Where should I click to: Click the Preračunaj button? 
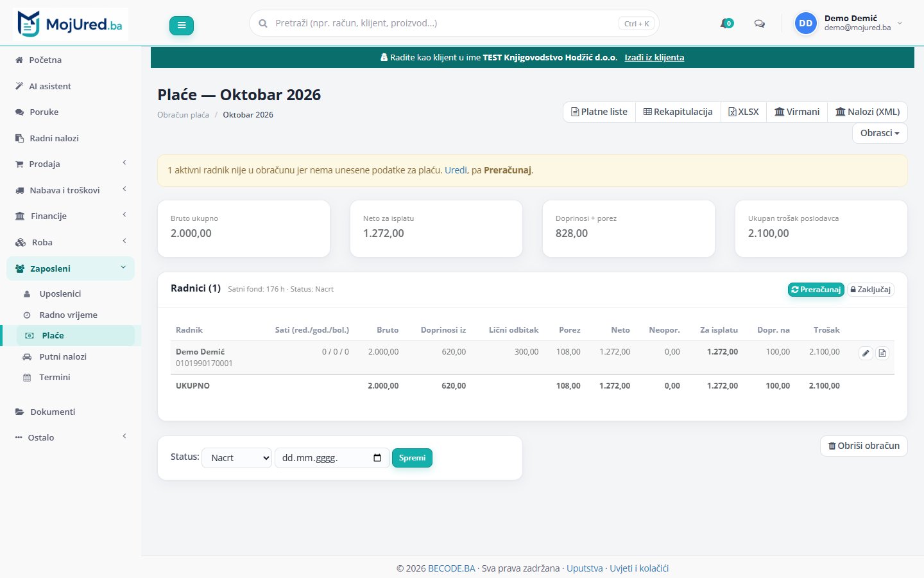[816, 290]
